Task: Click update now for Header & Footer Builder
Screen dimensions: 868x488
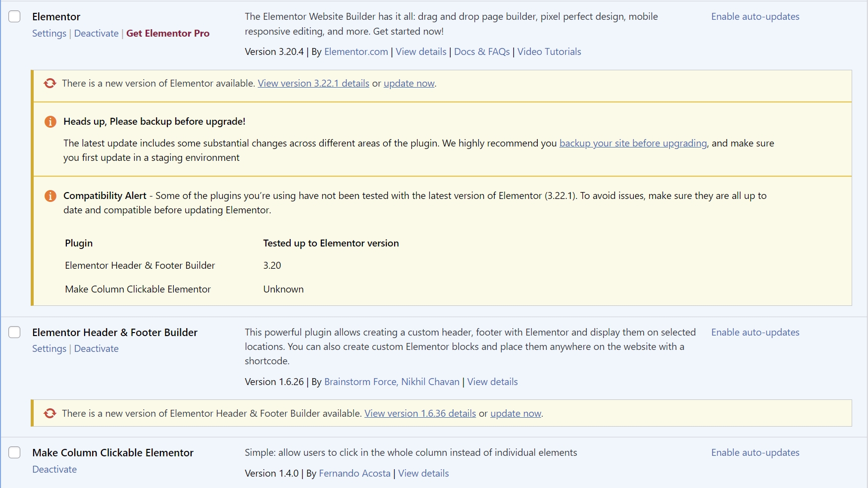Action: click(515, 414)
